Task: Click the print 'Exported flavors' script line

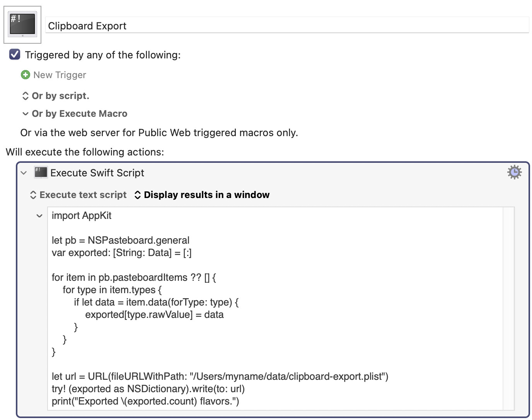Action: coord(145,401)
